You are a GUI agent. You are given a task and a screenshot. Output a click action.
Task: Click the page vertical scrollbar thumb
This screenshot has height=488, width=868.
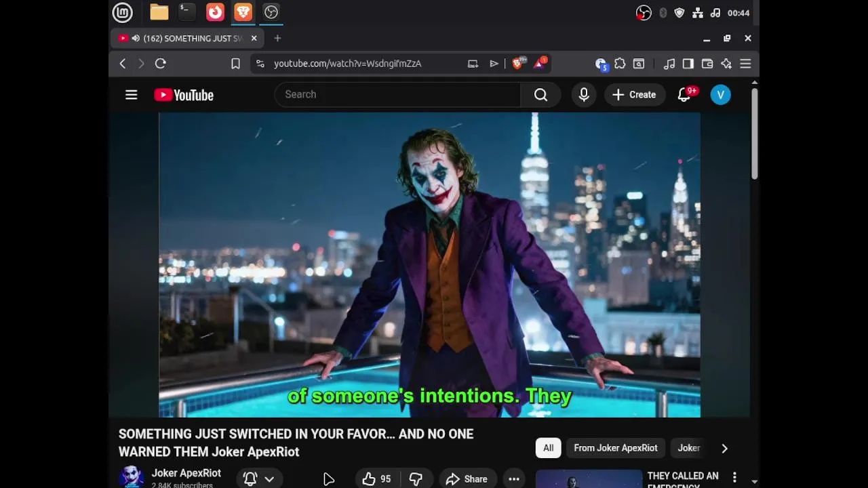(755, 134)
